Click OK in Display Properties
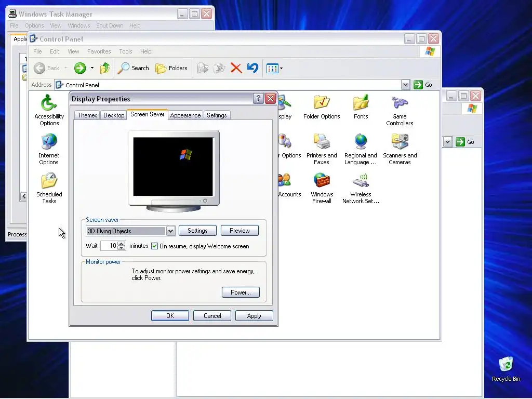Viewport: 532px width, 399px height. pyautogui.click(x=170, y=316)
